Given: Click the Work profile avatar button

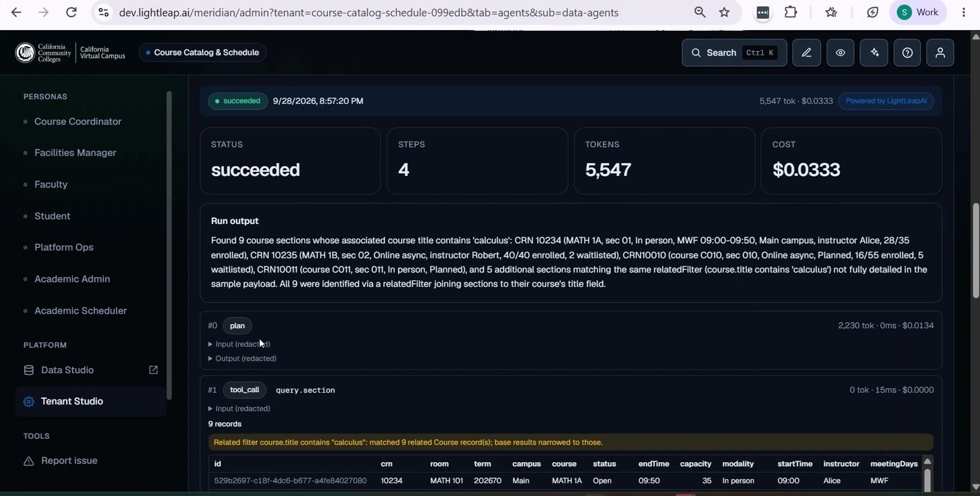Looking at the screenshot, I should pyautogui.click(x=919, y=12).
